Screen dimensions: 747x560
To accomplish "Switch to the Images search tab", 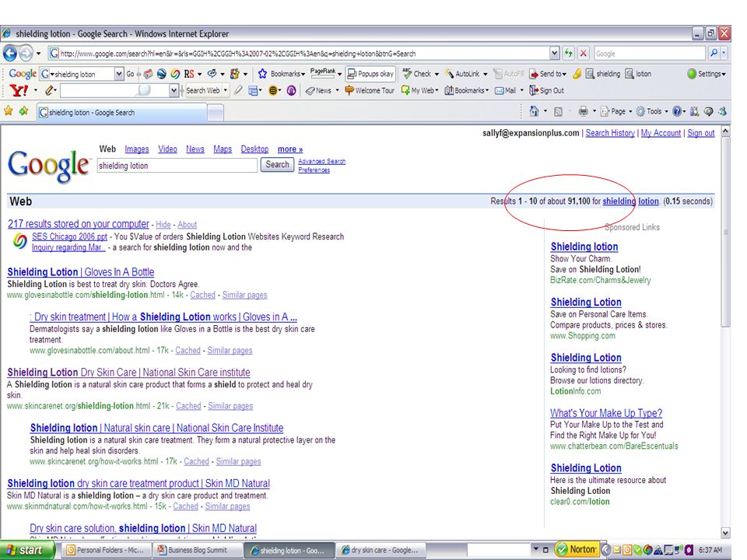I will 137,149.
